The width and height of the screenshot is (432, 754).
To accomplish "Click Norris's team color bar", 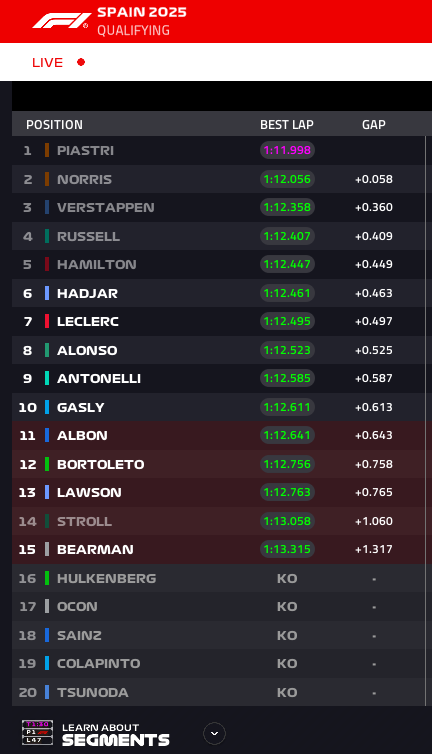I will tap(47, 179).
